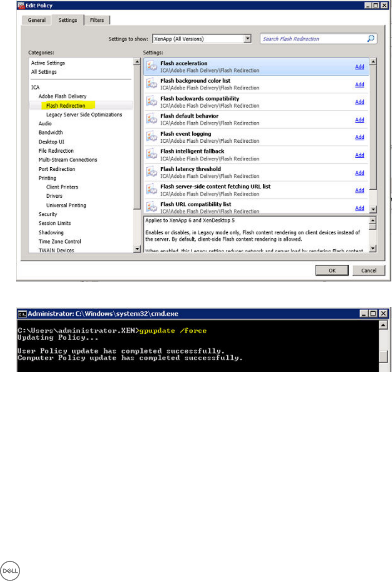392x581 pixels.
Task: Select Universal Printing category
Action: 66,205
